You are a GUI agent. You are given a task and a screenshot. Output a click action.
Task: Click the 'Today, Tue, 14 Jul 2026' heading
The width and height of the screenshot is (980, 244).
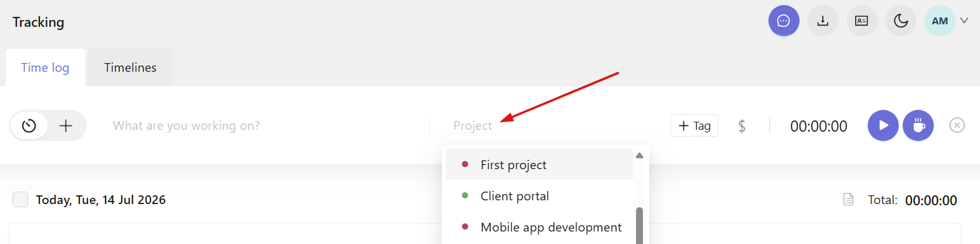click(x=100, y=200)
